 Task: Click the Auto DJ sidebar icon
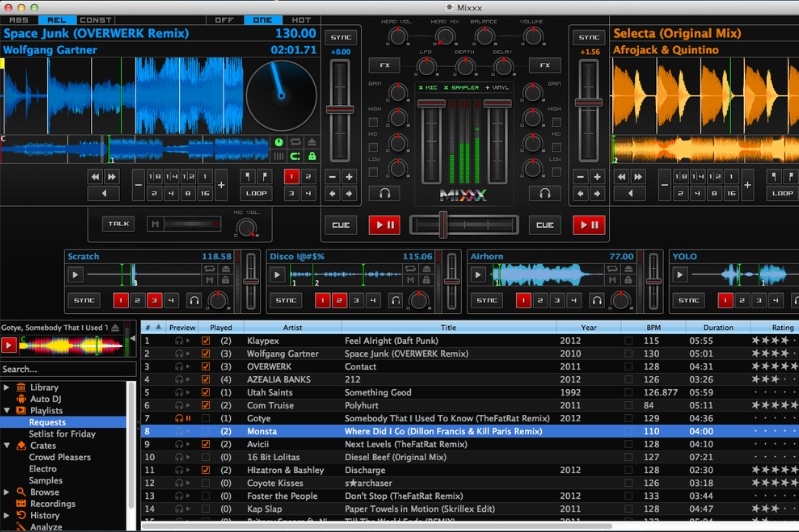pyautogui.click(x=21, y=399)
